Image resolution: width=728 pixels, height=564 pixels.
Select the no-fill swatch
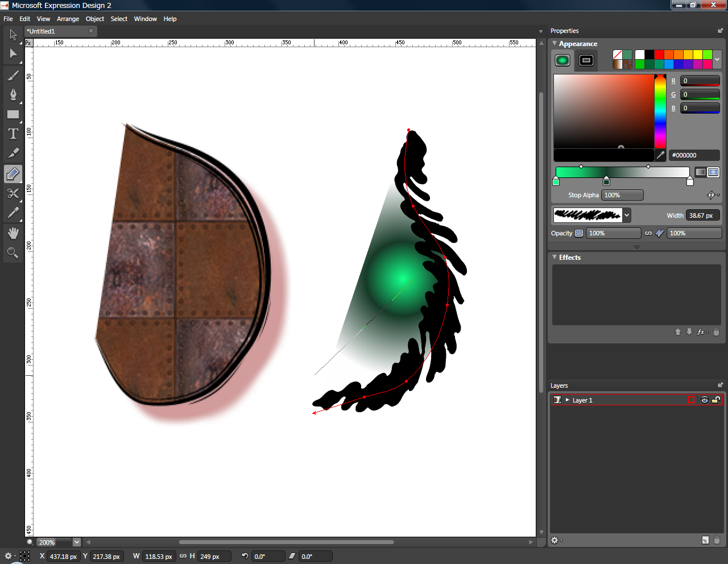[x=618, y=55]
